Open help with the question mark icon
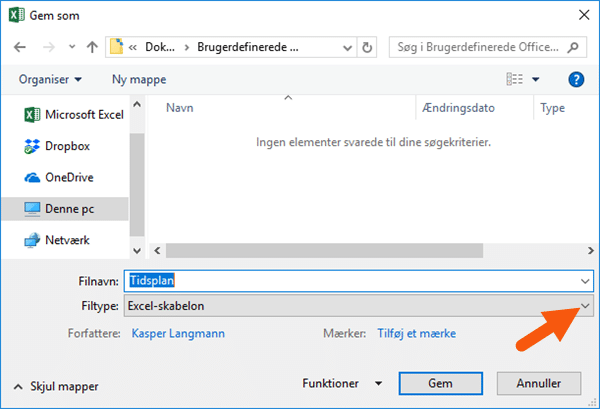 (x=576, y=80)
